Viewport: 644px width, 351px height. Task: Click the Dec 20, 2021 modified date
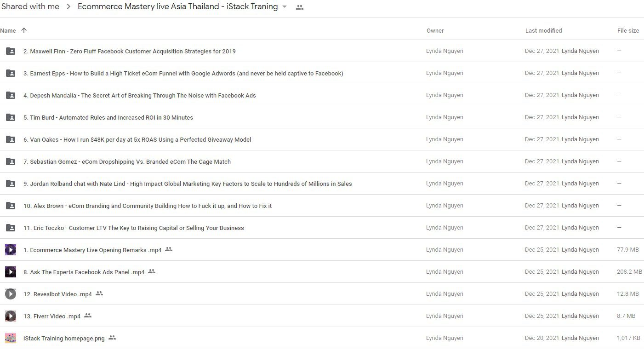[542, 338]
